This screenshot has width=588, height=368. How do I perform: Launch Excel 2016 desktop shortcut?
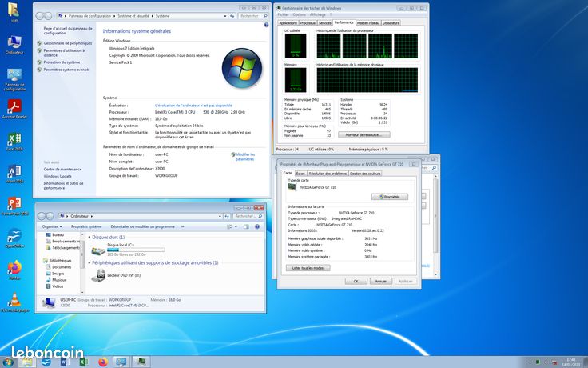pyautogui.click(x=14, y=142)
